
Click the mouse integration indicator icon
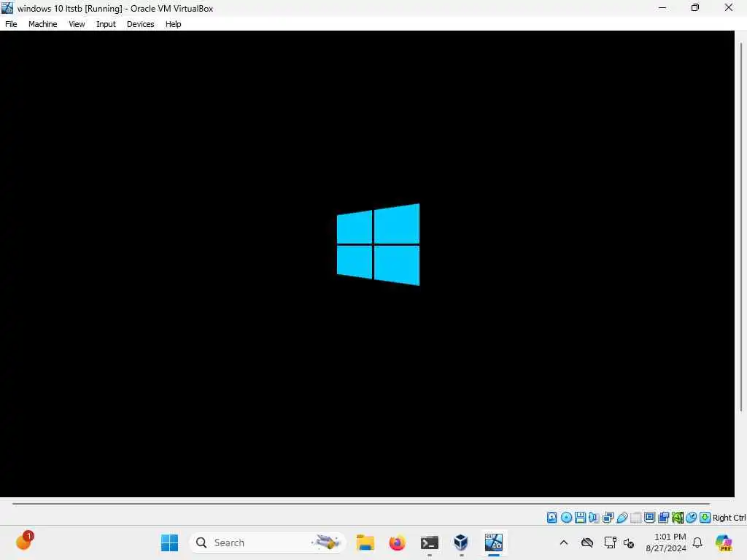click(692, 518)
